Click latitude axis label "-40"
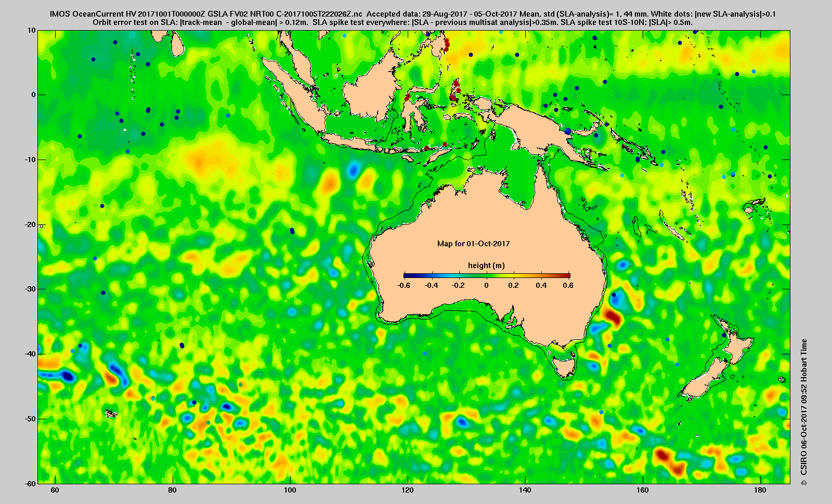 [x=30, y=354]
